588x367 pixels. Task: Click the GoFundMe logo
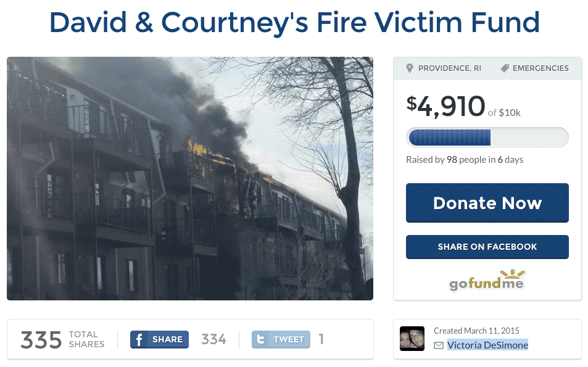tap(487, 281)
